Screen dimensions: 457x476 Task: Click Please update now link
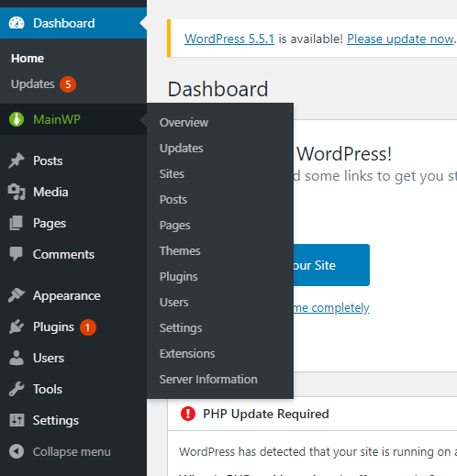pyautogui.click(x=400, y=39)
